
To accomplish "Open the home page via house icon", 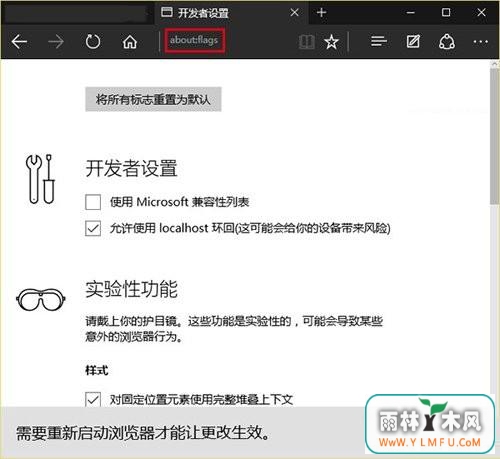I will click(130, 42).
